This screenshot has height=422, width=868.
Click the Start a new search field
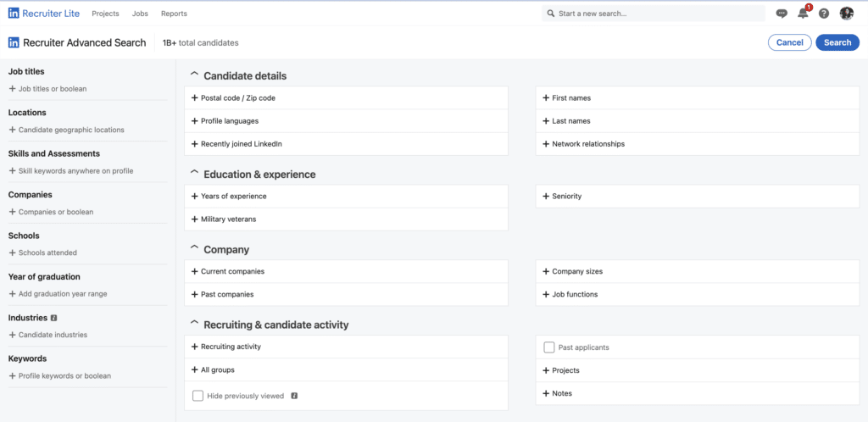pyautogui.click(x=654, y=14)
